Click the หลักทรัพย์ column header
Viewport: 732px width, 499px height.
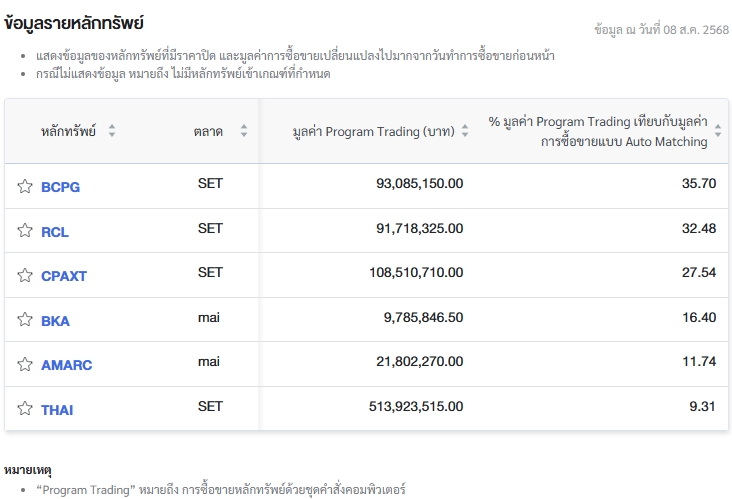pyautogui.click(x=69, y=131)
